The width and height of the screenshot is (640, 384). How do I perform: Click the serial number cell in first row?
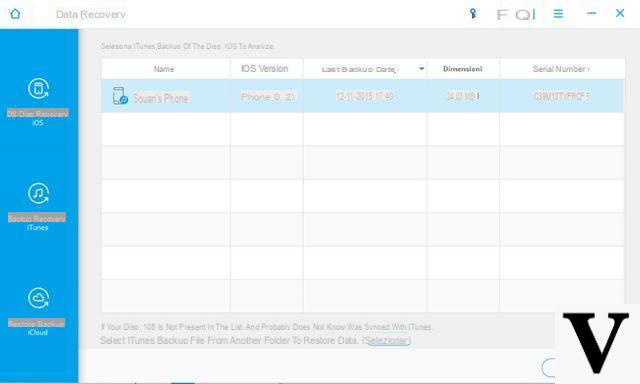[x=561, y=96]
